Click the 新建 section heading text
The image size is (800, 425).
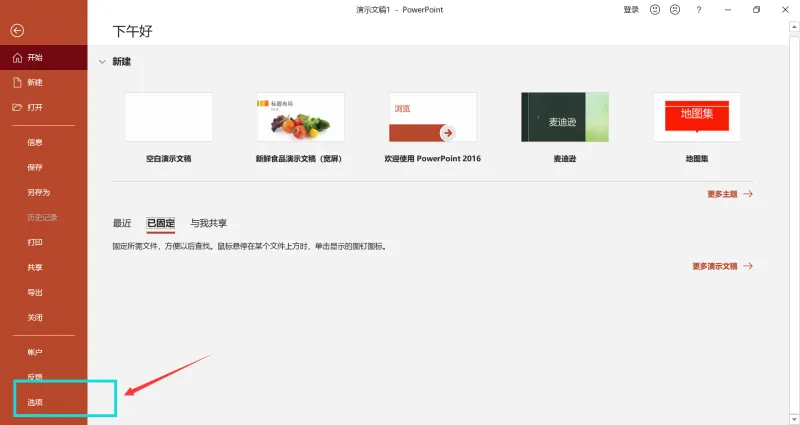[121, 62]
